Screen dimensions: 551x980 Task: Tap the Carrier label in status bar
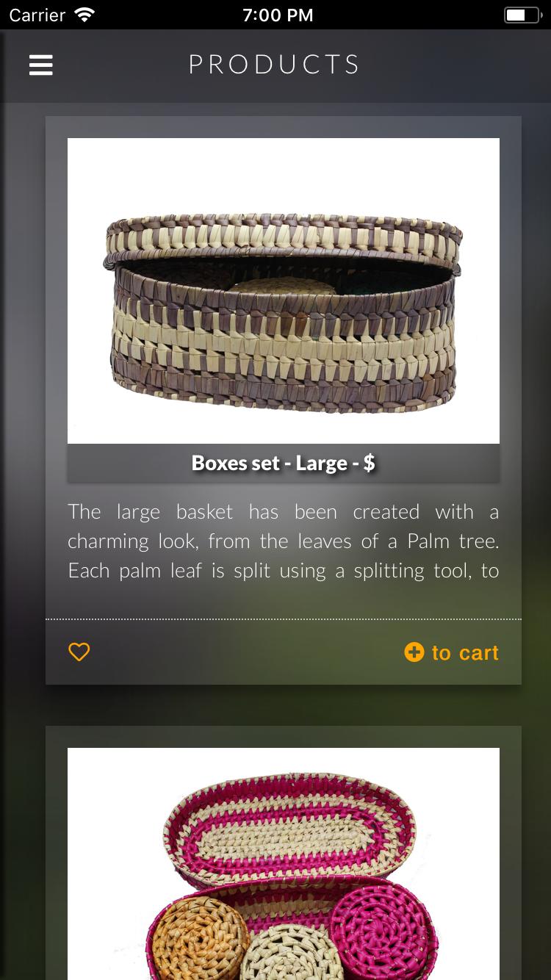(37, 15)
